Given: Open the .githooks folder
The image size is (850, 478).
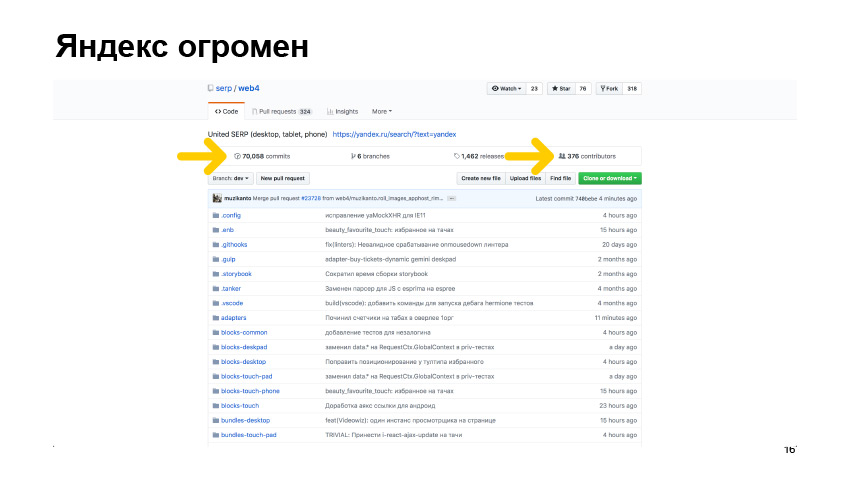Looking at the screenshot, I should tap(234, 244).
